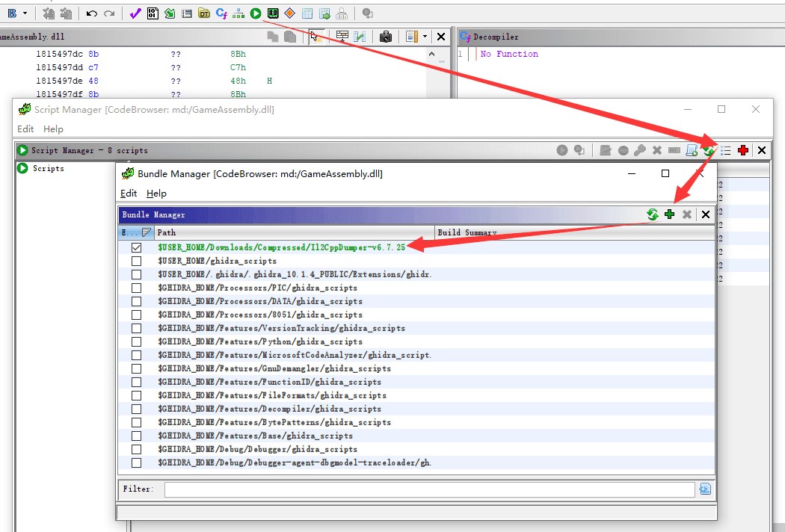Open dropdown arrow next to B icon
This screenshot has width=785, height=532.
click(25, 13)
